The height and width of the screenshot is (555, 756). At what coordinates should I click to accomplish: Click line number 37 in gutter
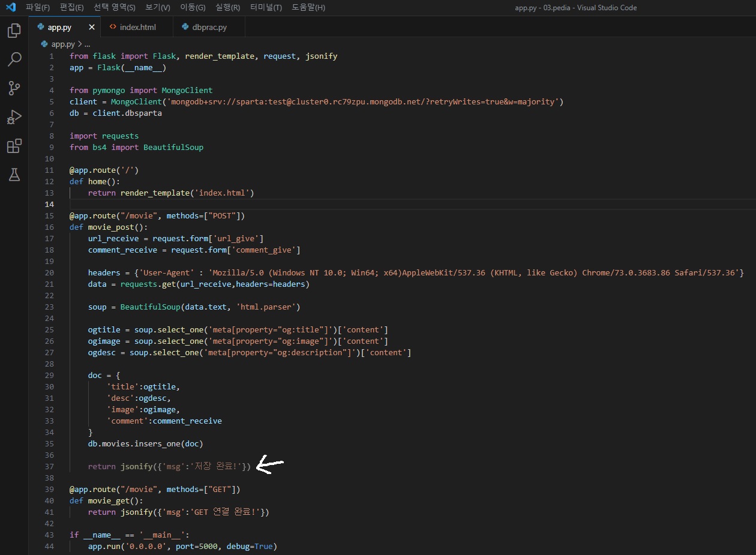tap(49, 466)
